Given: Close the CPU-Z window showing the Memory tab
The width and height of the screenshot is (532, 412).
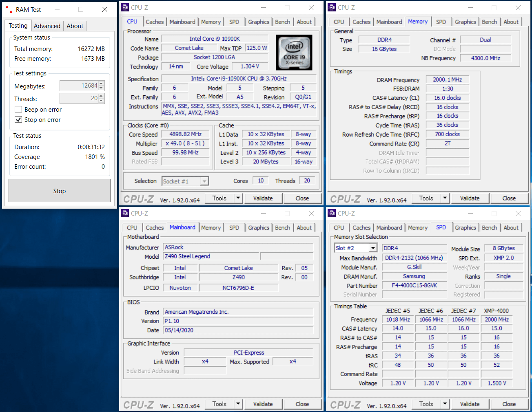Looking at the screenshot, I should (x=518, y=8).
